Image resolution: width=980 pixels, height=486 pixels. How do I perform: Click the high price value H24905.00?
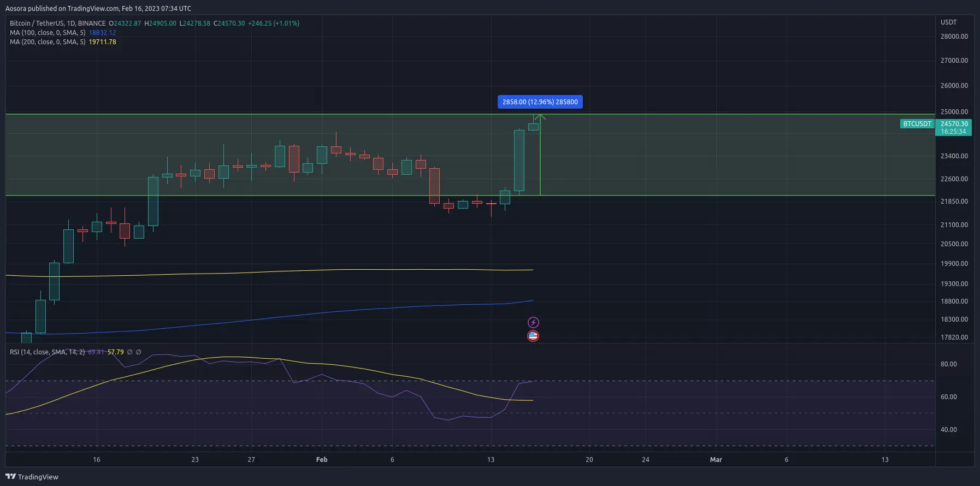(161, 23)
